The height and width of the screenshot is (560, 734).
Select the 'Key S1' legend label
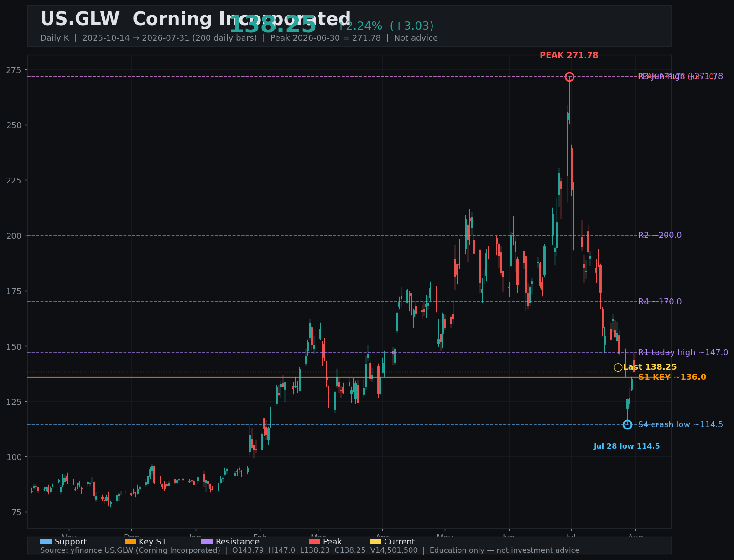(152, 542)
